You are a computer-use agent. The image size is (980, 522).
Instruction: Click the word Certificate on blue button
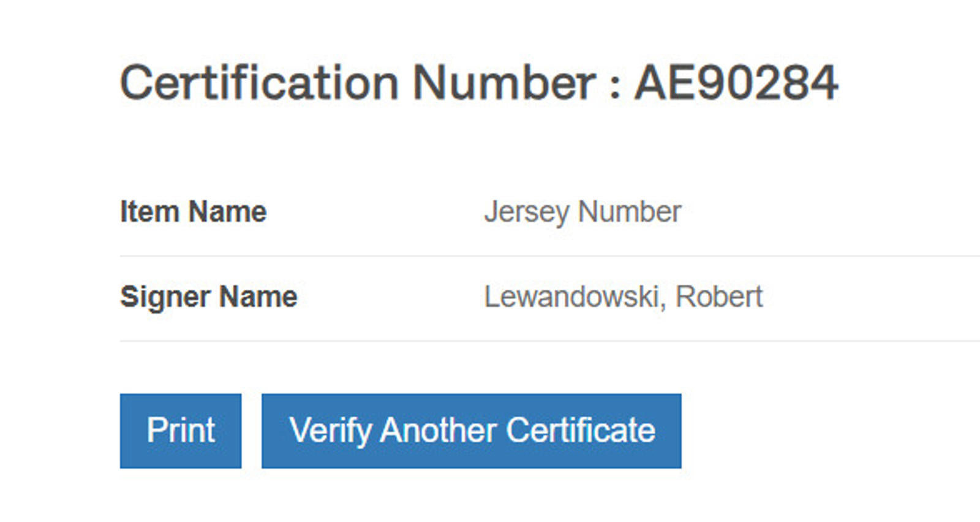(580, 431)
